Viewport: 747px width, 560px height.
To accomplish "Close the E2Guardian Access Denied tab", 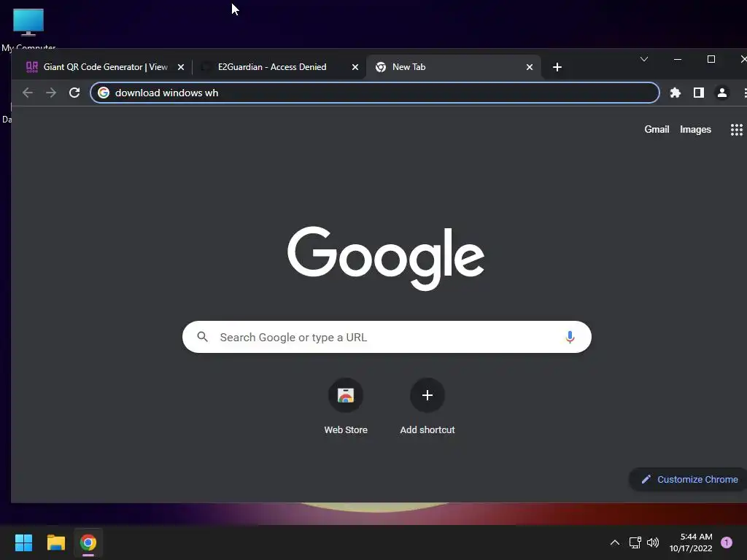I will point(355,67).
